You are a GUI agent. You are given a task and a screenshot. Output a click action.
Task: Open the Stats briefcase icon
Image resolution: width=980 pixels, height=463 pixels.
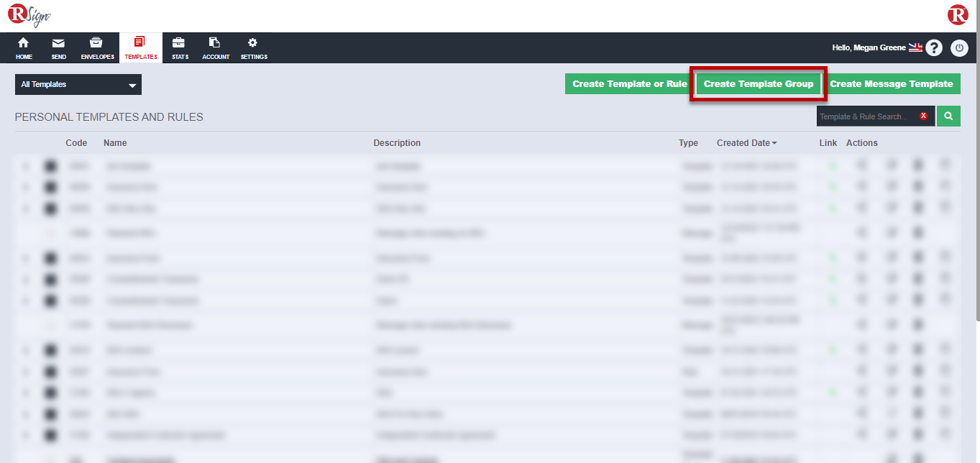(x=179, y=47)
